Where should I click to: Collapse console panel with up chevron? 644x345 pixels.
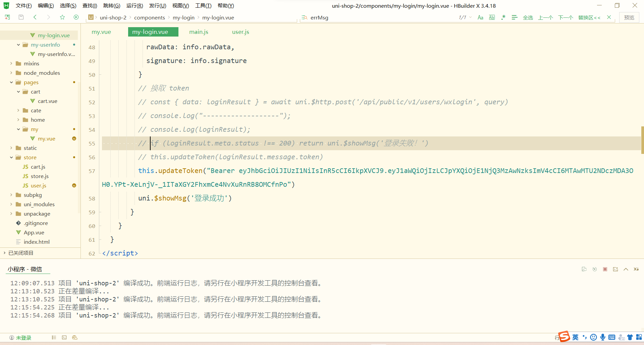point(626,269)
